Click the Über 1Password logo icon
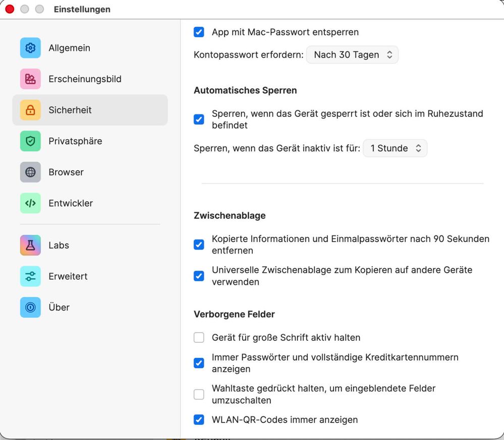 tap(30, 307)
